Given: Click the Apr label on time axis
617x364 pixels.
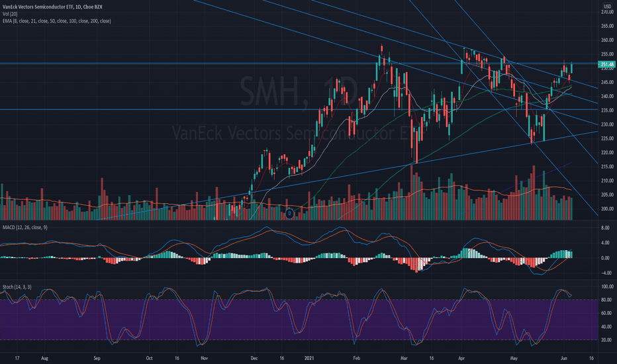Looking at the screenshot, I should 461,359.
